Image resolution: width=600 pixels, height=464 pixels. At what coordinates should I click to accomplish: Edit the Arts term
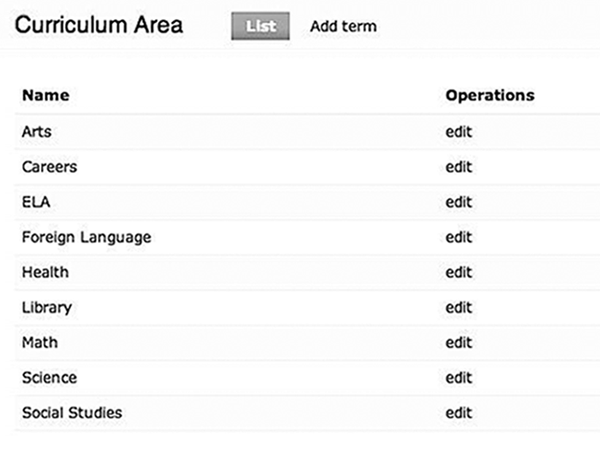coord(458,132)
